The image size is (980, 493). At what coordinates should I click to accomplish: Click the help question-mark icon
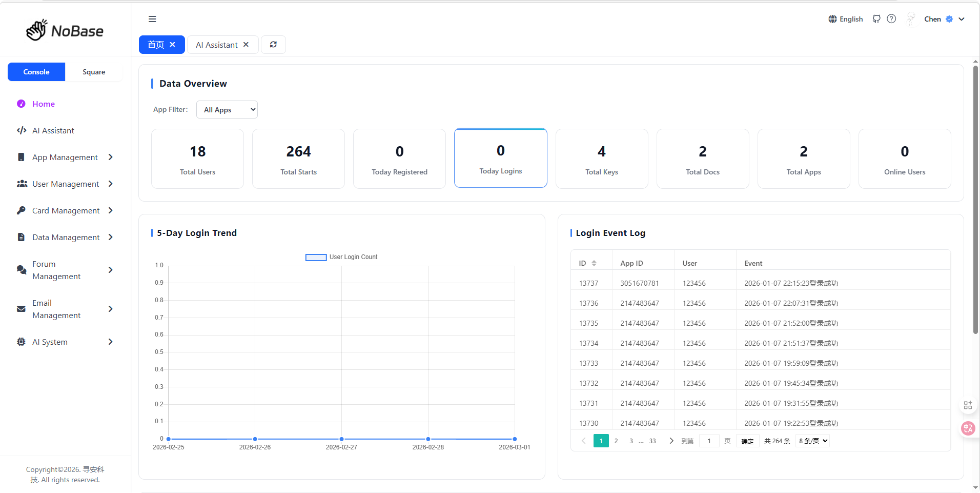(x=892, y=18)
